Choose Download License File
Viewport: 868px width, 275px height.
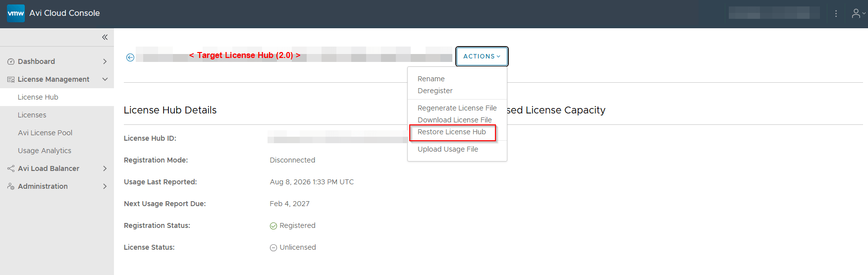[454, 120]
